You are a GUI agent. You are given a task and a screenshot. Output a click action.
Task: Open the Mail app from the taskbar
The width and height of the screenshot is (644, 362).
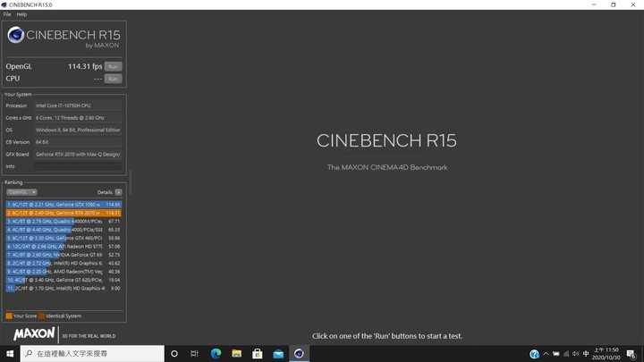278,353
